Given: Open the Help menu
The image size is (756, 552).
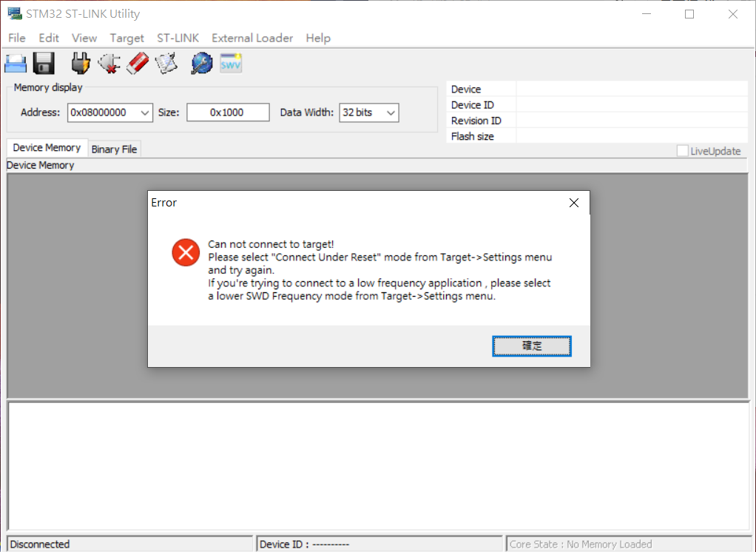Looking at the screenshot, I should point(318,38).
